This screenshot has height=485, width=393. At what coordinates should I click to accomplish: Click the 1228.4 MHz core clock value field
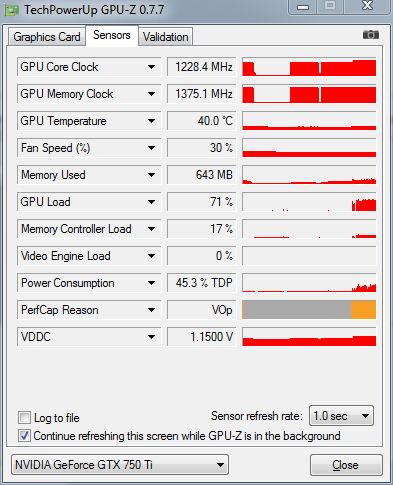click(202, 67)
